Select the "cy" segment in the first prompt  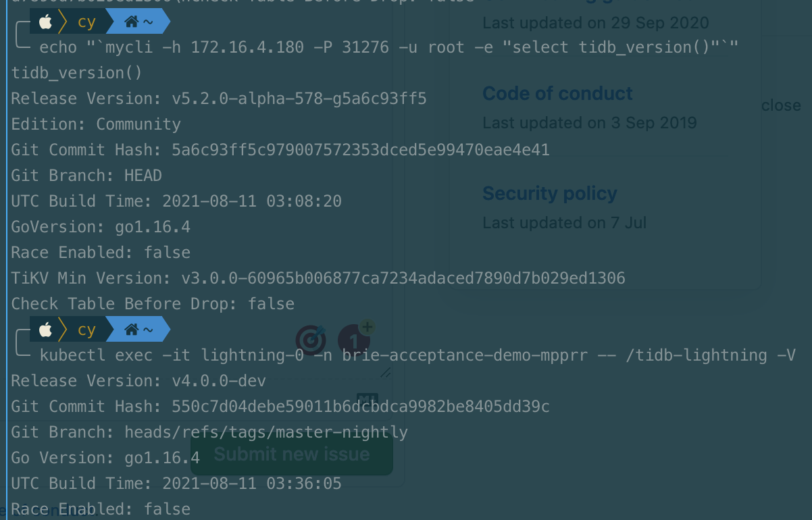(x=86, y=21)
